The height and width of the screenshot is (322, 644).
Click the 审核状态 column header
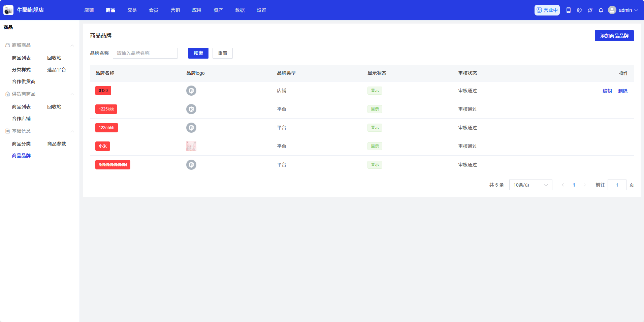[468, 73]
